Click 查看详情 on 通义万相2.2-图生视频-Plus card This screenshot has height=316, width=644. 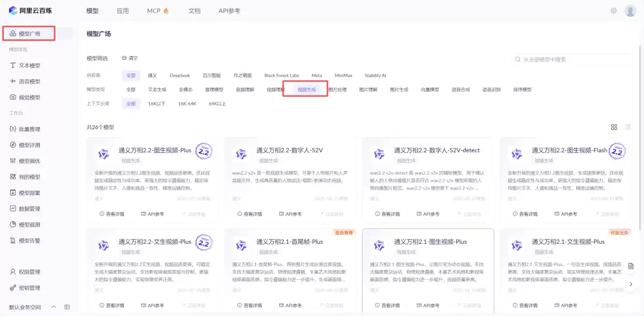112,214
